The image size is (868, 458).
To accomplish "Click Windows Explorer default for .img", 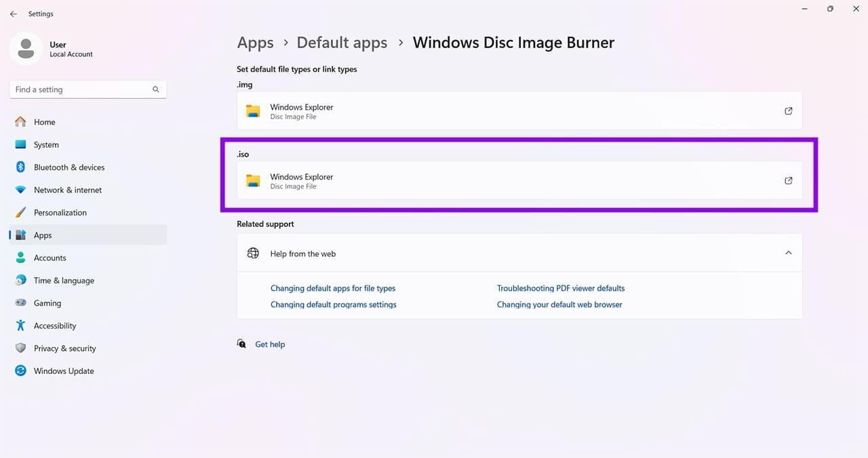I will tap(519, 111).
